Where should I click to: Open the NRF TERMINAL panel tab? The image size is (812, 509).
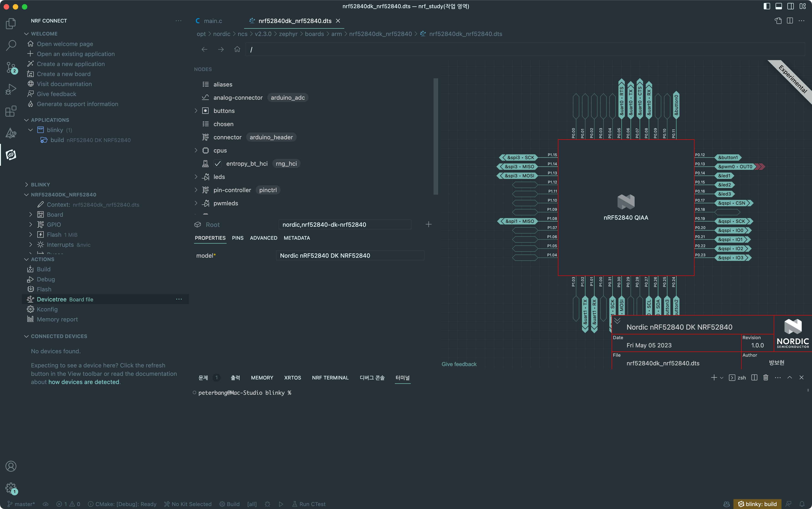(330, 378)
